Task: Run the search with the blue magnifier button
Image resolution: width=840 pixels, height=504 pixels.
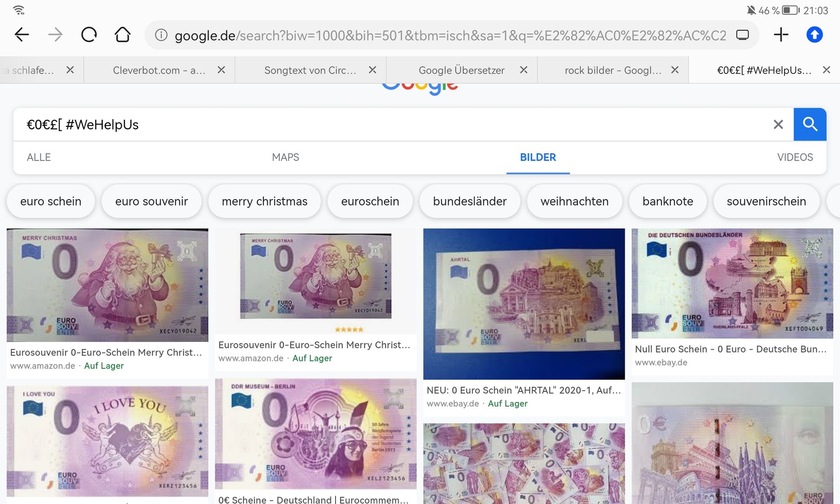Action: (810, 124)
